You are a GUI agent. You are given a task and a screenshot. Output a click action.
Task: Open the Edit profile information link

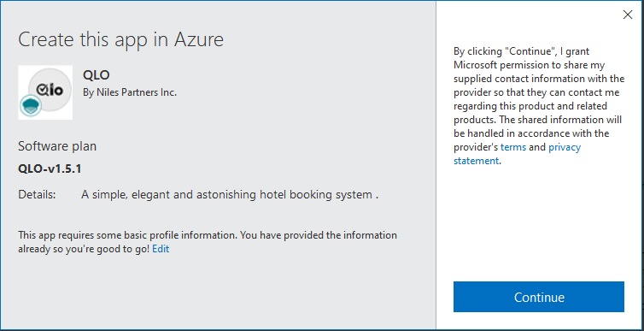161,249
